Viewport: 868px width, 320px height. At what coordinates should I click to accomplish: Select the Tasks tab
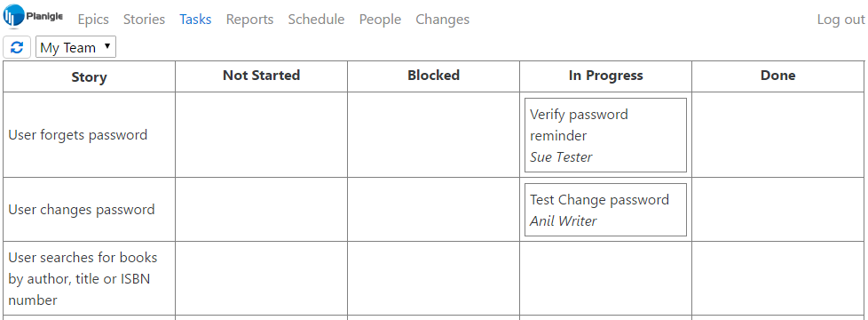point(195,20)
